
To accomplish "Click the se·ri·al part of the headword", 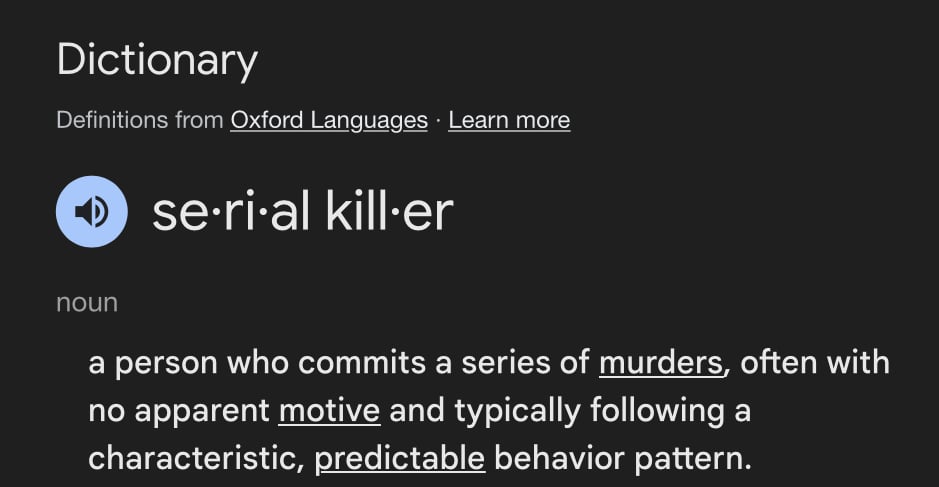I will click(231, 212).
